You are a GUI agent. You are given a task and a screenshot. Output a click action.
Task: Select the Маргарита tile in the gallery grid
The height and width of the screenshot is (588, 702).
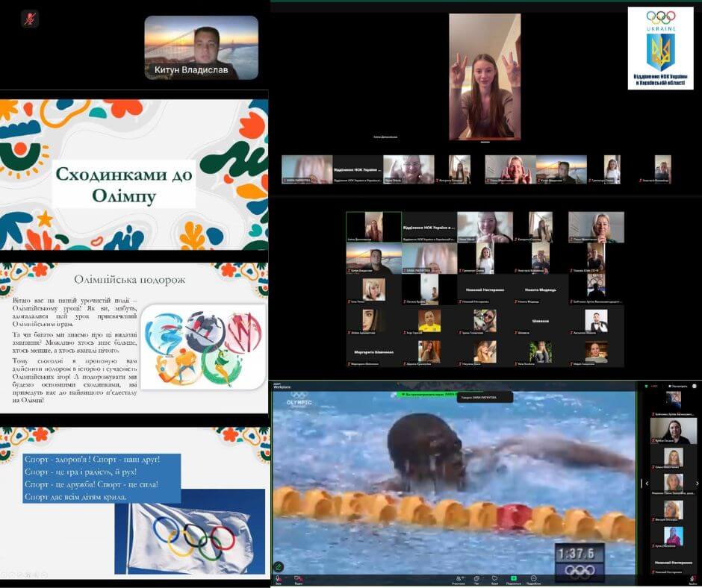pos(374,351)
